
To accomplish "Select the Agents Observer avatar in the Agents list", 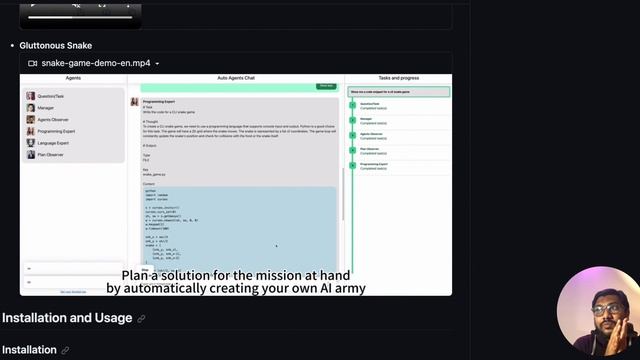I will pos(31,120).
